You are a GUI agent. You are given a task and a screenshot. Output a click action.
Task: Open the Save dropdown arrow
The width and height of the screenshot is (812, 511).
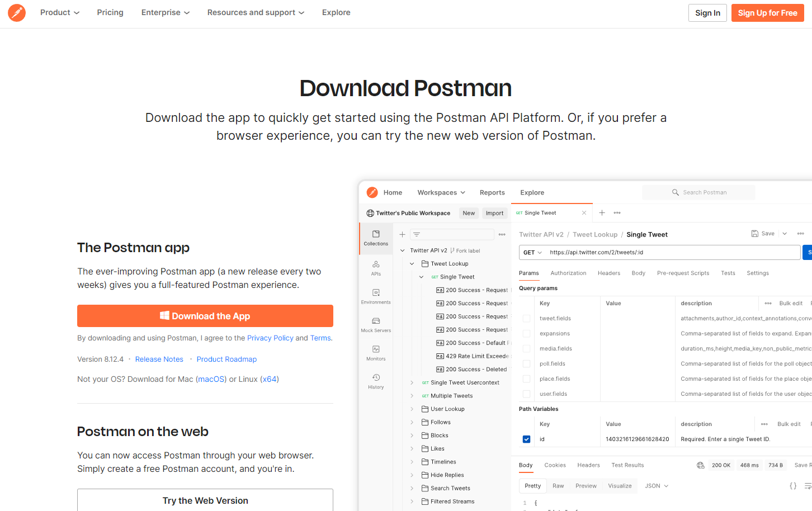[x=785, y=234]
